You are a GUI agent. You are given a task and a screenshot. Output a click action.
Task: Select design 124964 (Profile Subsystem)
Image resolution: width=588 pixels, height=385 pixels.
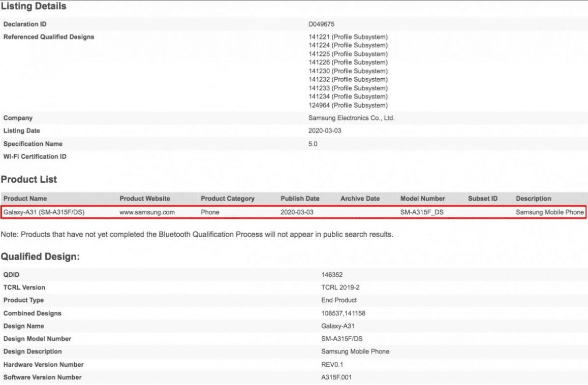(348, 105)
